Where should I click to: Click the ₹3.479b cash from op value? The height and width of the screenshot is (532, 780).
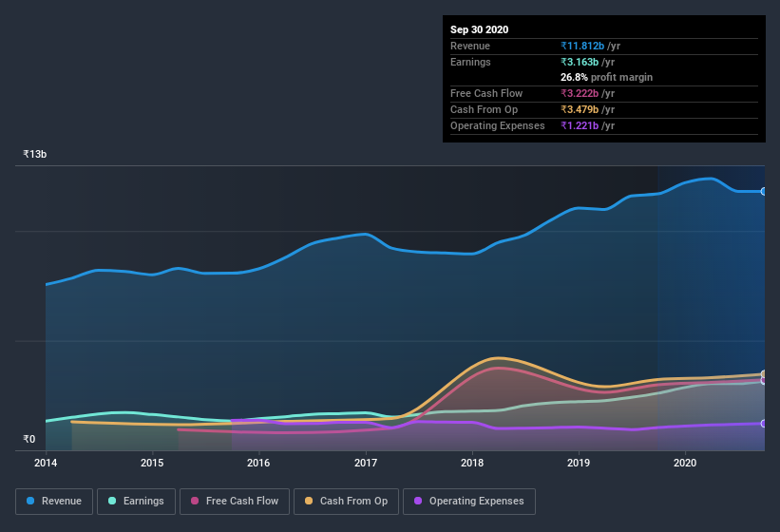pos(580,109)
